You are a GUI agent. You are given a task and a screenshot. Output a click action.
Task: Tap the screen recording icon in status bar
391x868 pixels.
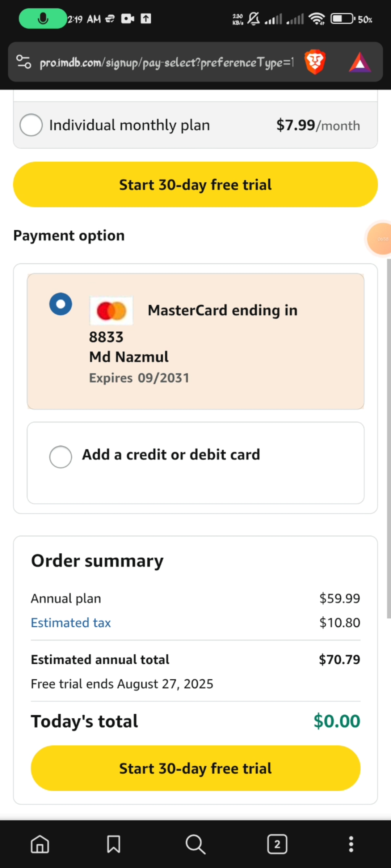(x=127, y=18)
